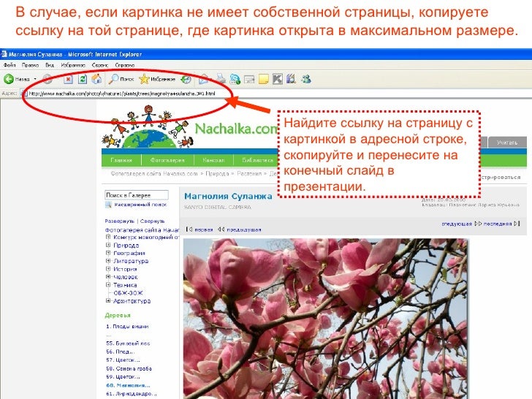Click the Поиск в Галерее search field
Viewport: 532px width, 399px height.
pyautogui.click(x=137, y=195)
